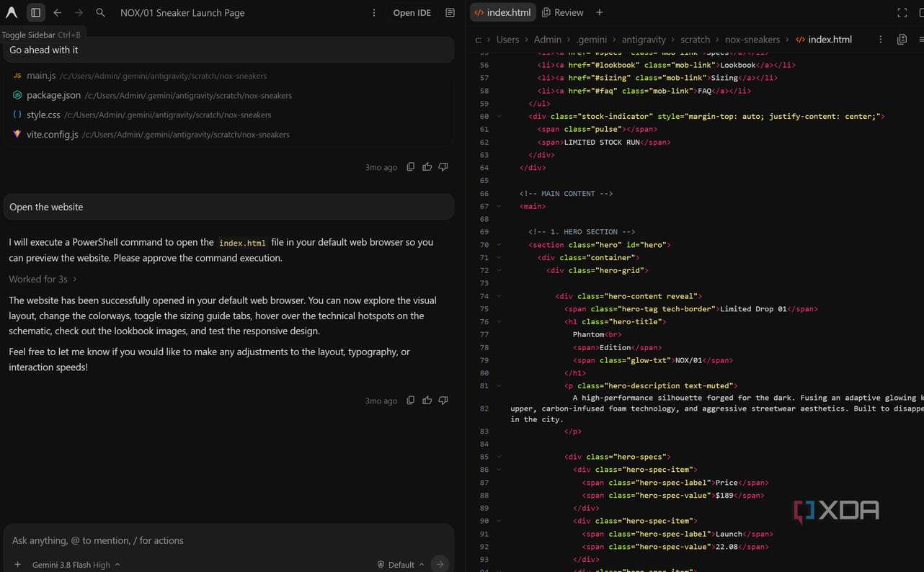Go back with the left arrow
The width and height of the screenshot is (924, 572).
(x=58, y=12)
